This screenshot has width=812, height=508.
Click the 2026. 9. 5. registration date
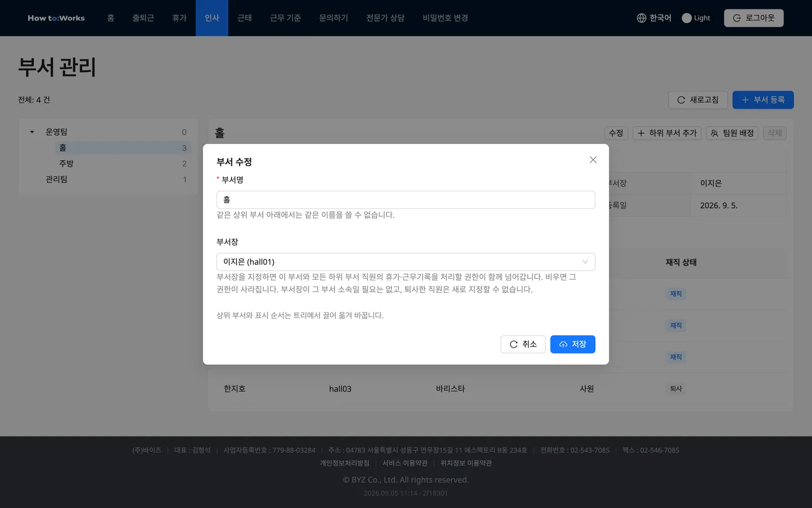[x=719, y=206]
